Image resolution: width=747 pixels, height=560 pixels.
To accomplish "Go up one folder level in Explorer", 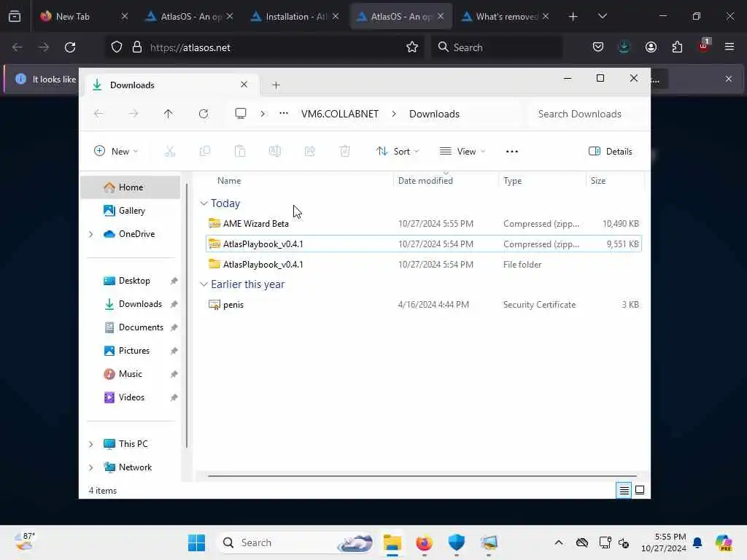I will (169, 114).
